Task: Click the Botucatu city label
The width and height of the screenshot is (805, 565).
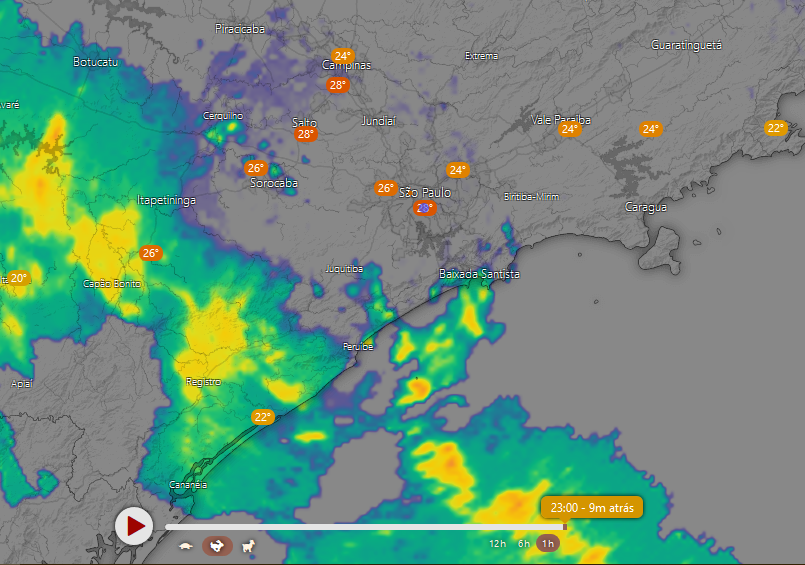Action: [96, 62]
